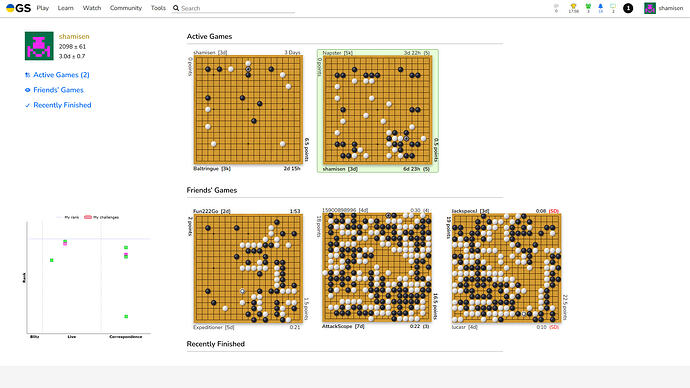Image resolution: width=690 pixels, height=388 pixels.
Task: Click the OGS logo in the navbar
Action: [18, 8]
